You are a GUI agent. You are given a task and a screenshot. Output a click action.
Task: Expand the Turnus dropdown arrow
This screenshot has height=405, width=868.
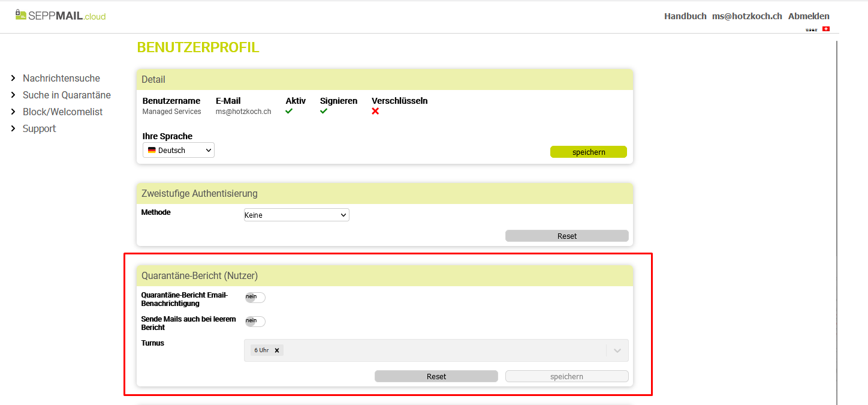click(x=617, y=350)
